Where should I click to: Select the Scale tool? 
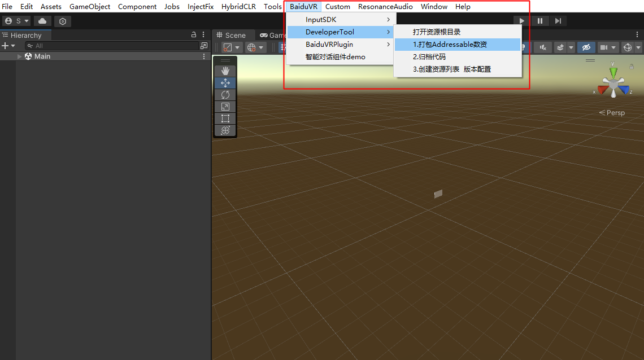225,107
